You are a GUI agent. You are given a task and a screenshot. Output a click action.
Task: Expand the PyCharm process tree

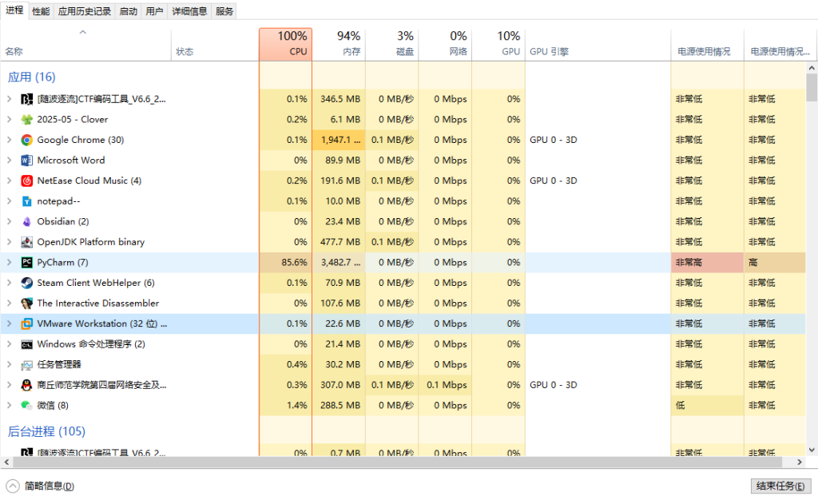(9, 263)
